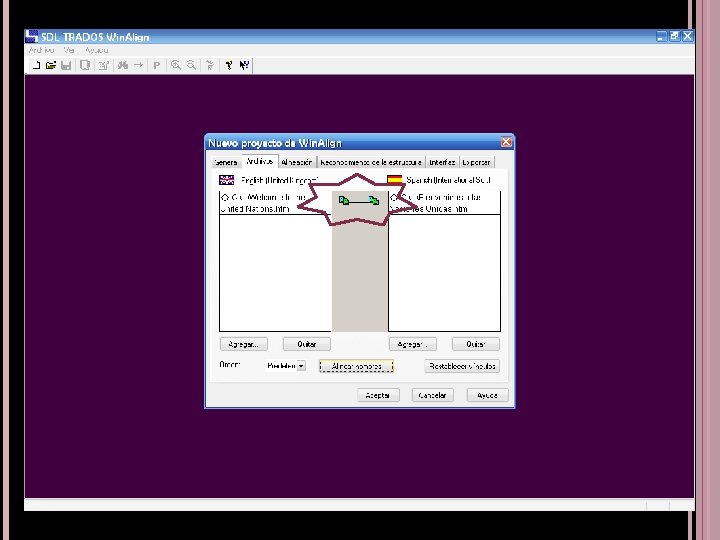The width and height of the screenshot is (720, 540).
Task: Click the Open project folder icon
Action: (x=51, y=65)
